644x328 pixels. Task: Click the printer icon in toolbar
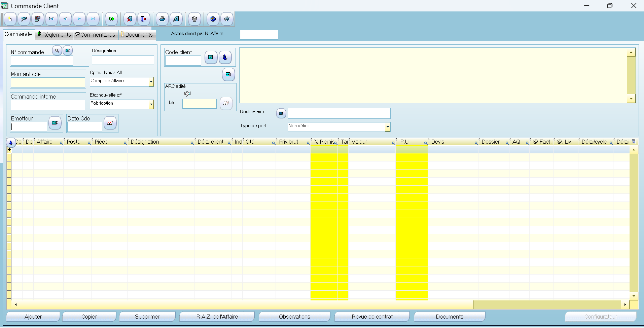tap(162, 19)
